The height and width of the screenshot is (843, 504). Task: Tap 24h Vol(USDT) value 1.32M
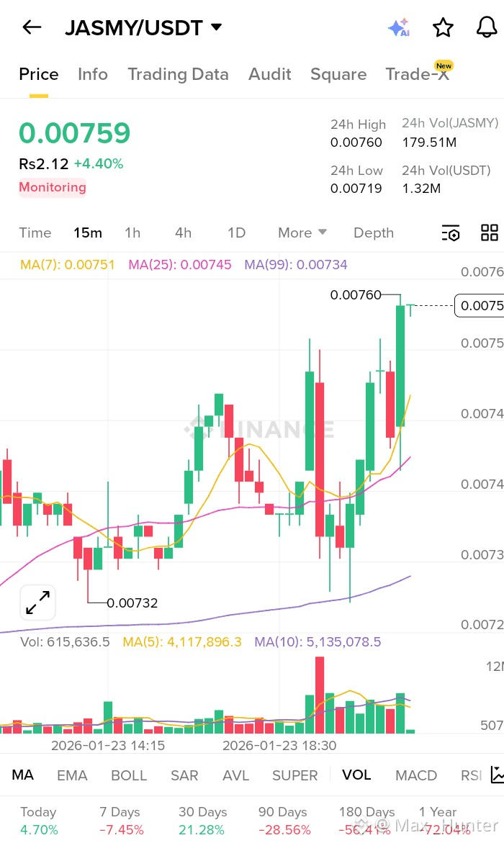421,188
